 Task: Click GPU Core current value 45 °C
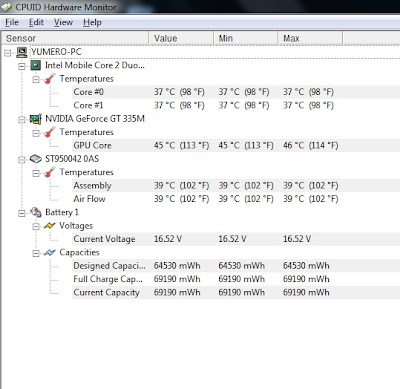pos(181,145)
